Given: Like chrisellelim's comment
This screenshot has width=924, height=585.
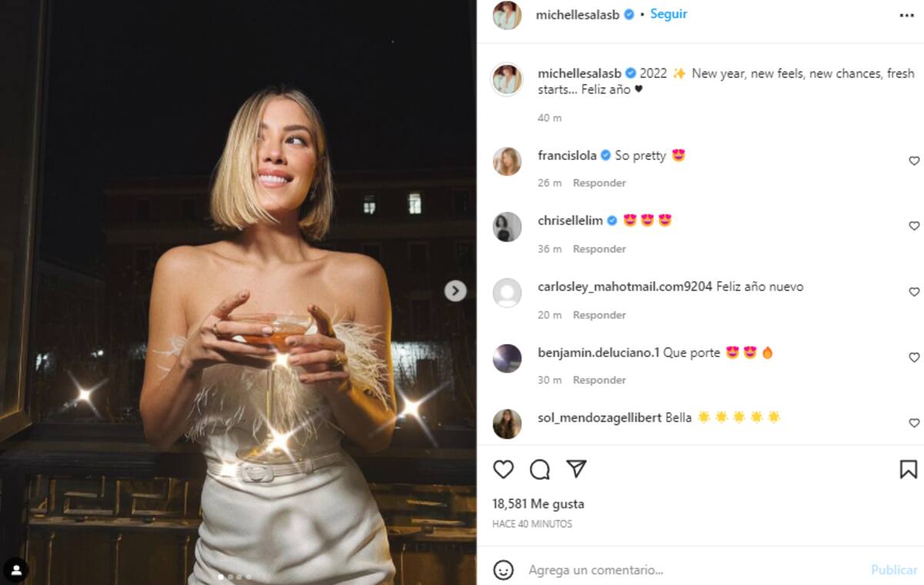Looking at the screenshot, I should 914,226.
